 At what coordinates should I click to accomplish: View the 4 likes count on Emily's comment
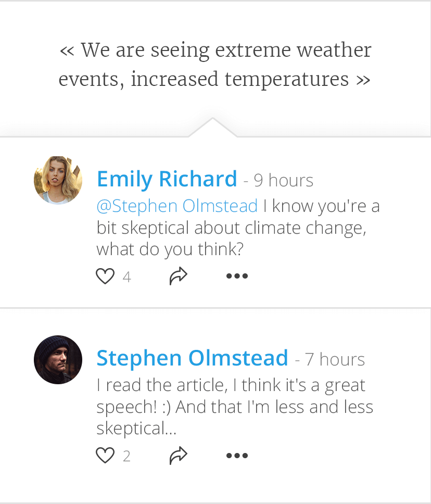click(x=126, y=277)
